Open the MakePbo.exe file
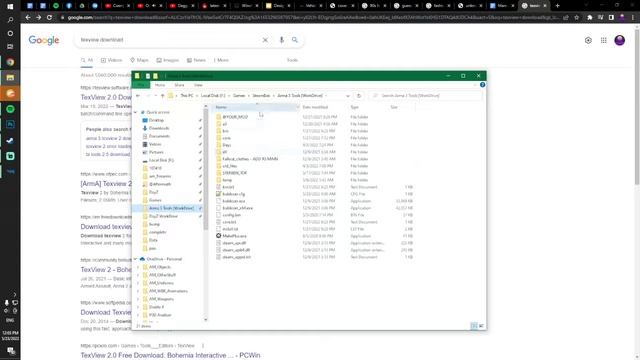The width and height of the screenshot is (640, 360). pos(234,236)
